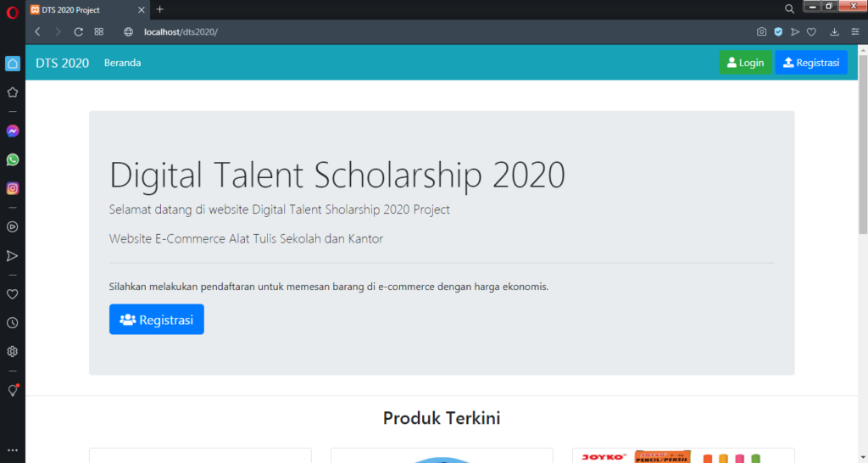The height and width of the screenshot is (463, 868).
Task: Open WhatsApp from the sidebar
Action: [12, 159]
